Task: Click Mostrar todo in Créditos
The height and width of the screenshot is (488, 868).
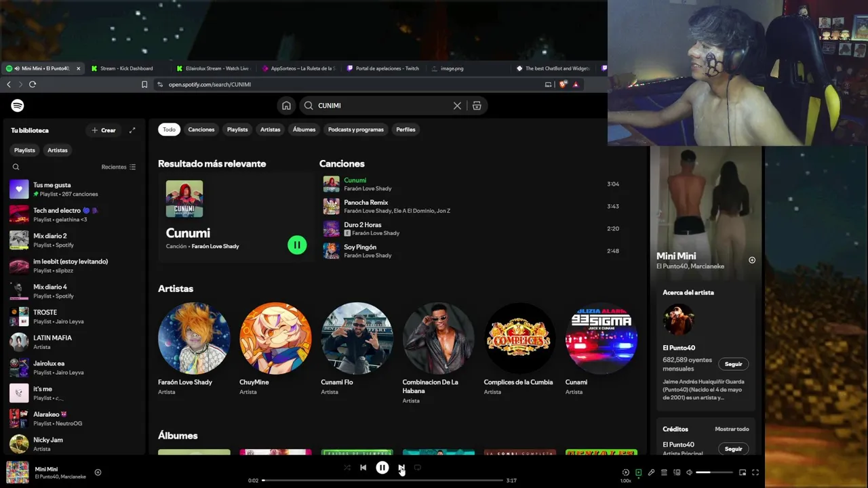Action: point(732,429)
